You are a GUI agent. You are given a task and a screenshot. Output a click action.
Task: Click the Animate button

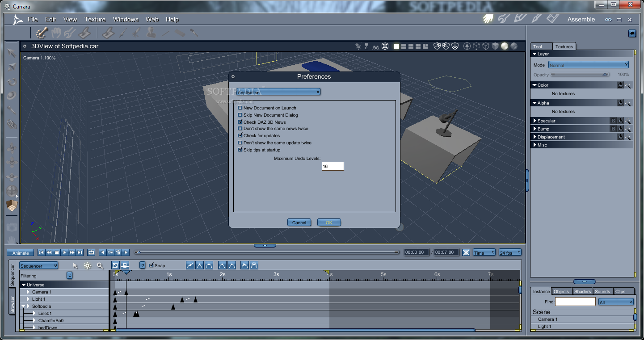click(x=21, y=253)
